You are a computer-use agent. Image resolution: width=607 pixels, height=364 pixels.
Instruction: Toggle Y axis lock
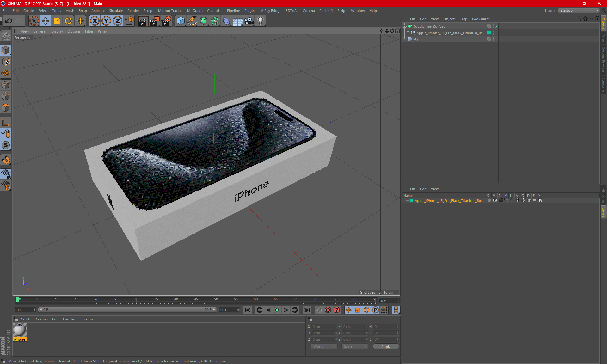click(106, 21)
